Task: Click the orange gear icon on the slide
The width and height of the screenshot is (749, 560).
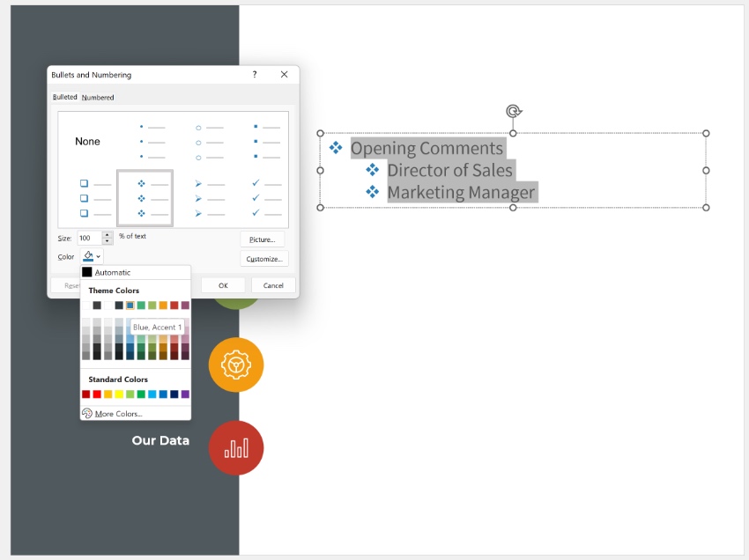Action: pos(235,365)
